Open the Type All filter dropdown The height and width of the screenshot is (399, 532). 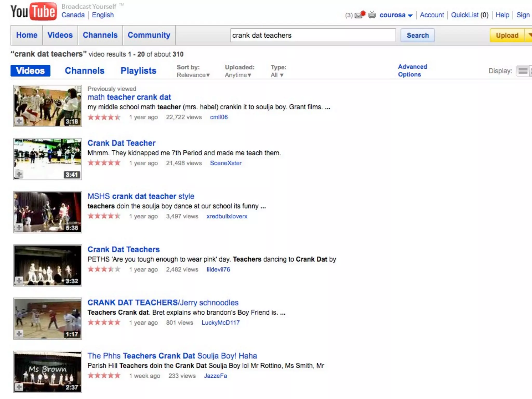(277, 75)
